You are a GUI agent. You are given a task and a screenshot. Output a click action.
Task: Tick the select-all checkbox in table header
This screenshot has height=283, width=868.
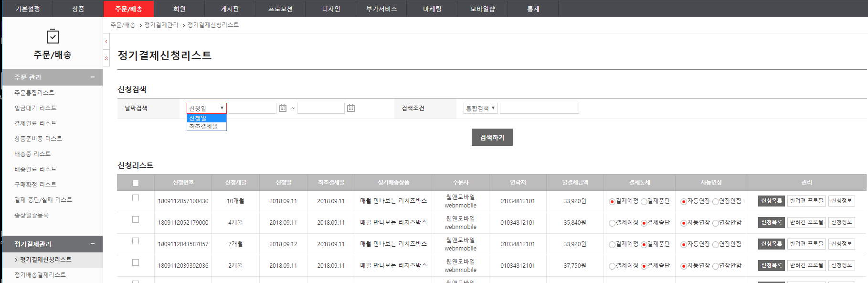coord(136,183)
